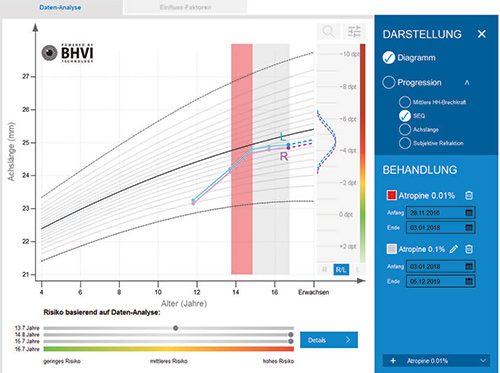This screenshot has width=500, height=373.
Task: Click the plus icon to add treatment
Action: pos(393,361)
